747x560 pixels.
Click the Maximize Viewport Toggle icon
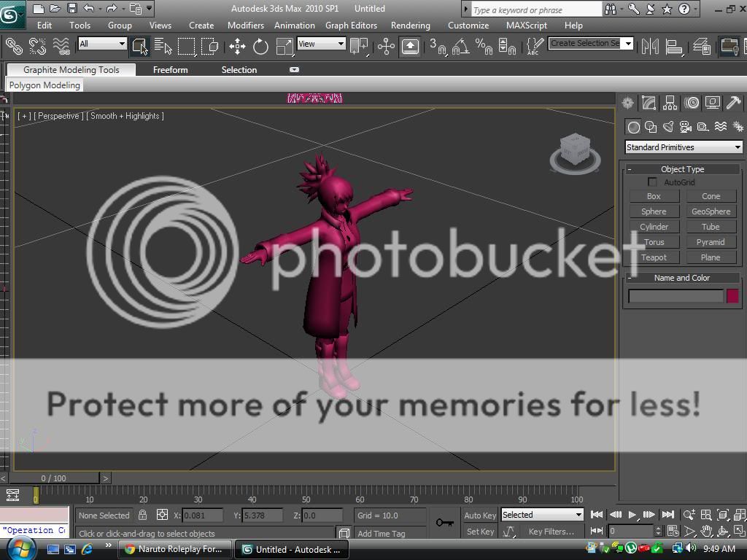[x=740, y=531]
